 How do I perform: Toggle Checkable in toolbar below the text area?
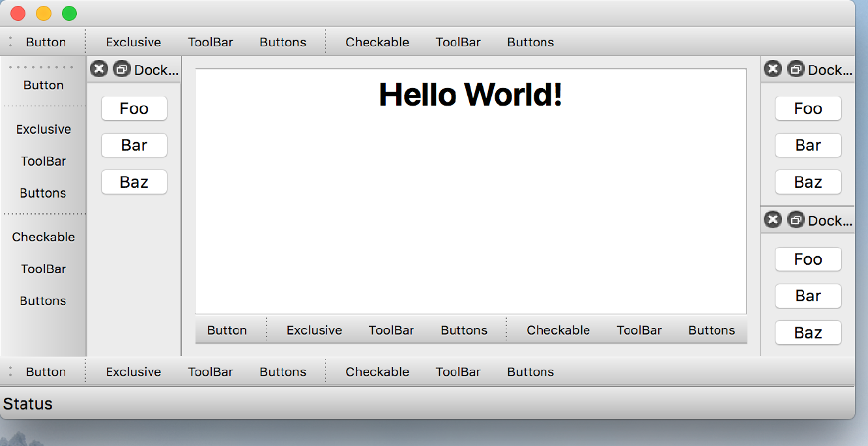click(558, 330)
